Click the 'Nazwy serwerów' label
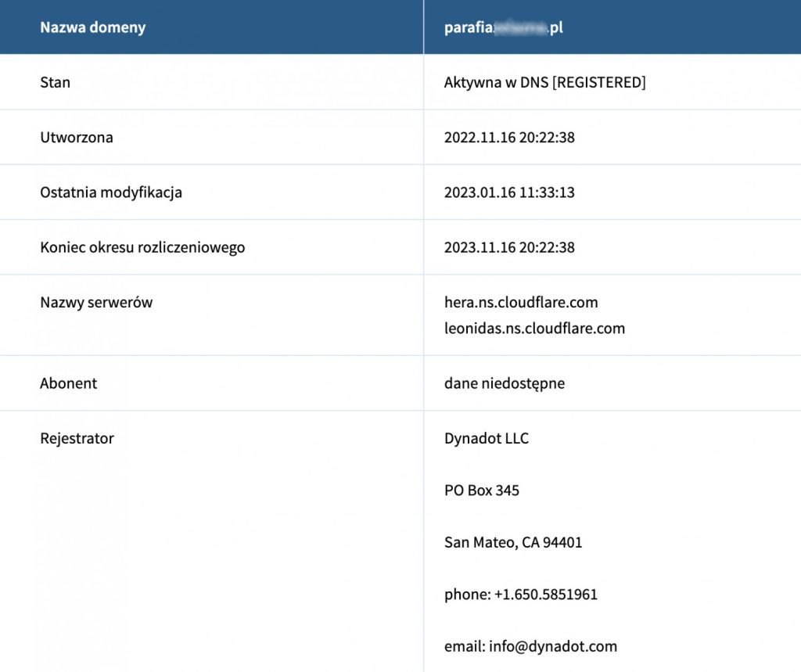Image resolution: width=801 pixels, height=672 pixels. (96, 303)
